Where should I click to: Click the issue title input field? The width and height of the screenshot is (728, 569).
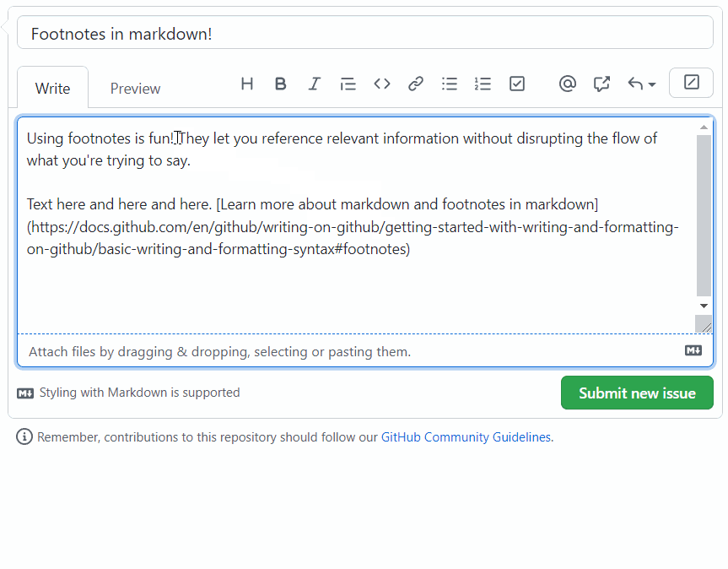(365, 34)
